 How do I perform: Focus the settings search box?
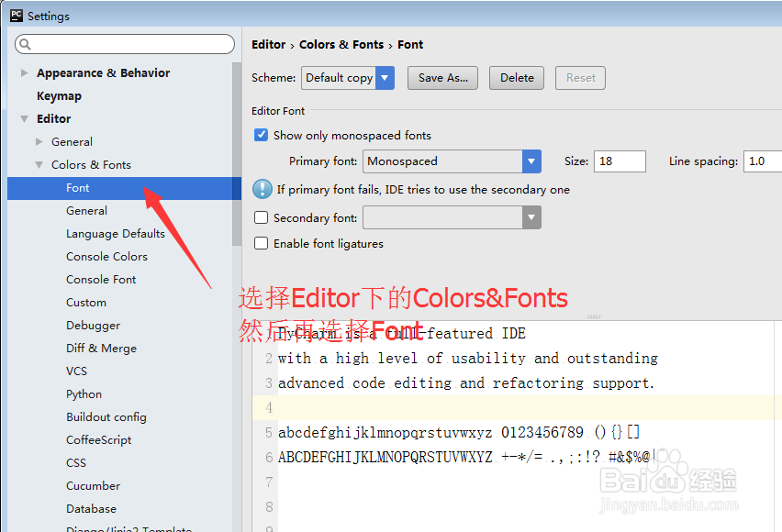(125, 44)
